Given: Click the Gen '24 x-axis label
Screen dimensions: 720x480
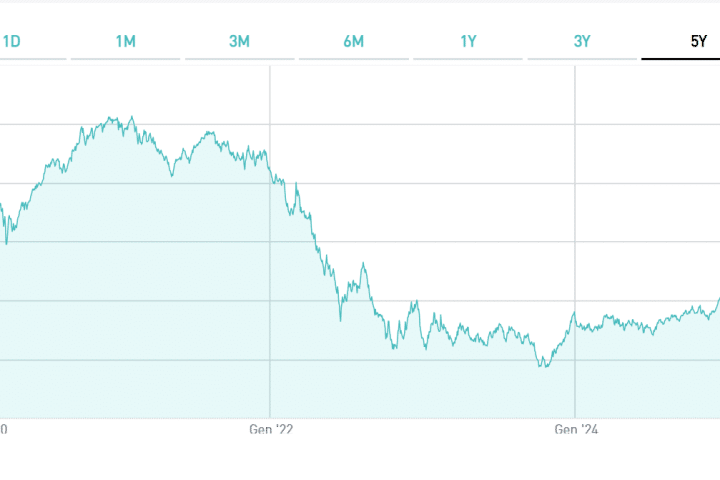Looking at the screenshot, I should (575, 430).
